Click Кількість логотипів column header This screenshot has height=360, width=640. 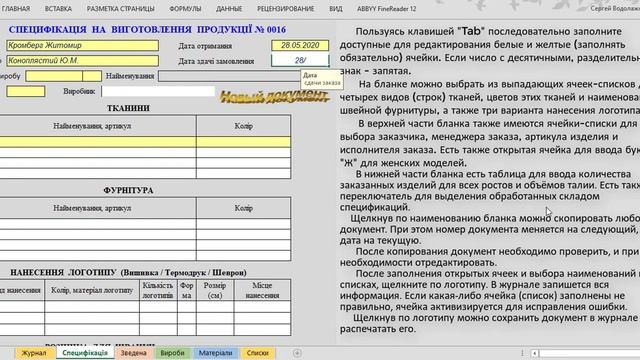point(158,290)
